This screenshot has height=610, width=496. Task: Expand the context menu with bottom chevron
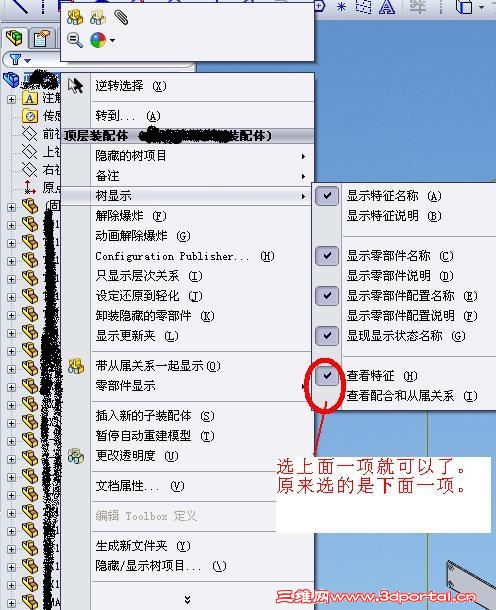[188, 599]
